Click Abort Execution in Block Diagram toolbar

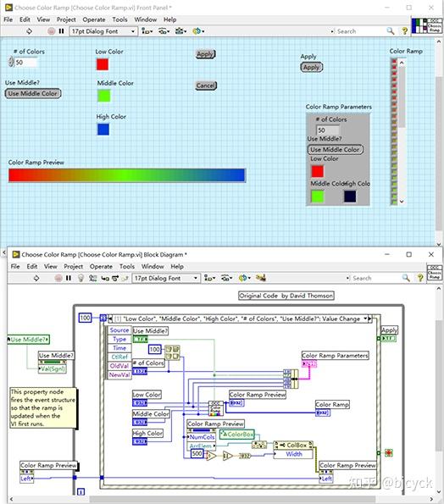pos(58,278)
